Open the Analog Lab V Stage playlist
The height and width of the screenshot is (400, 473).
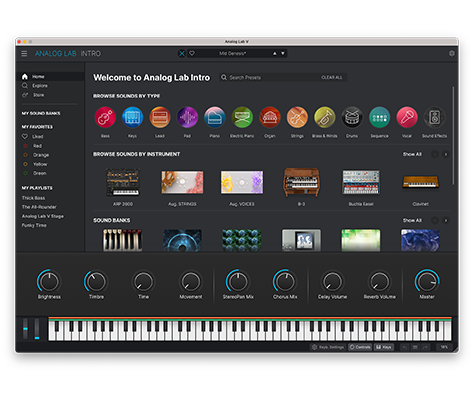click(x=43, y=216)
